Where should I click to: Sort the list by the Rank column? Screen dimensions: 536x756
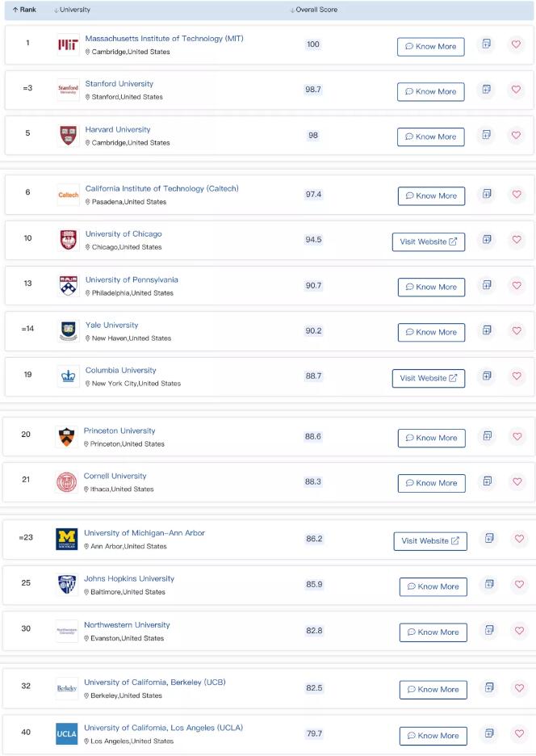tap(24, 10)
